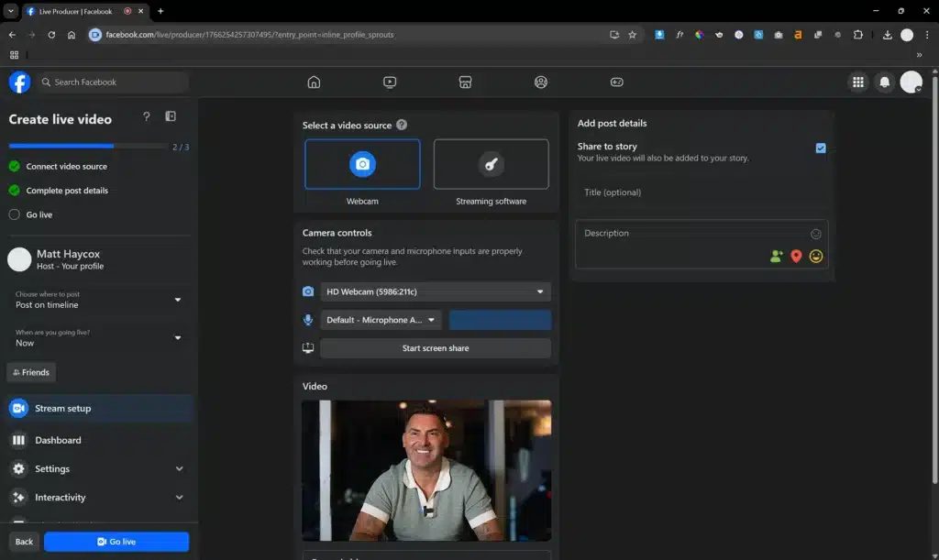
Task: Tag people with the green person icon
Action: [776, 256]
